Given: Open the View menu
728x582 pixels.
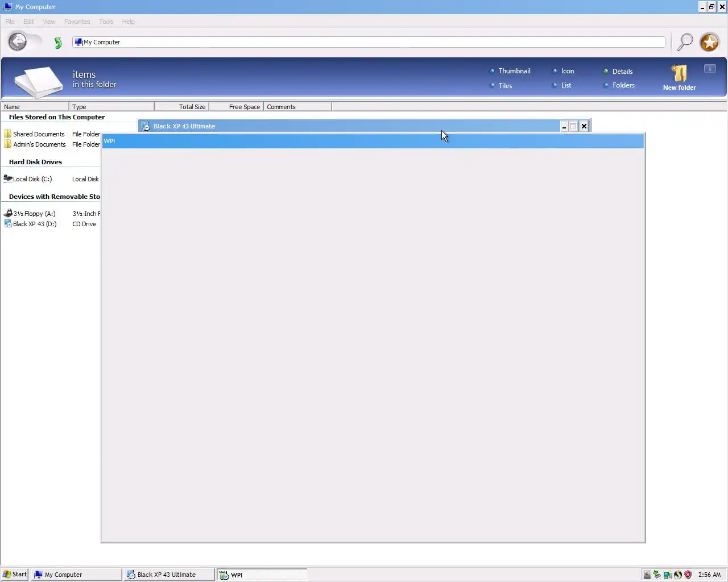Looking at the screenshot, I should 49,22.
